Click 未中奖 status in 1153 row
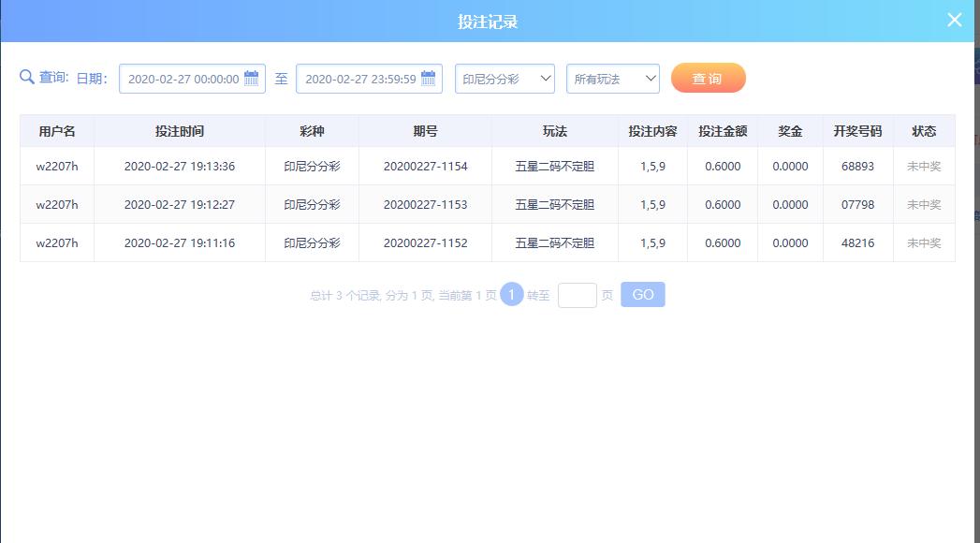Viewport: 980px width, 543px height. click(x=924, y=204)
